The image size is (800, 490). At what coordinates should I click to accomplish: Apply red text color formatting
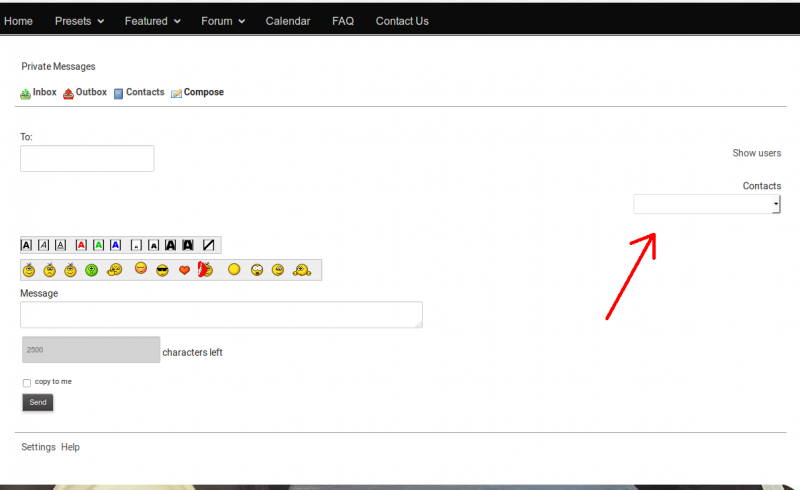coord(82,245)
